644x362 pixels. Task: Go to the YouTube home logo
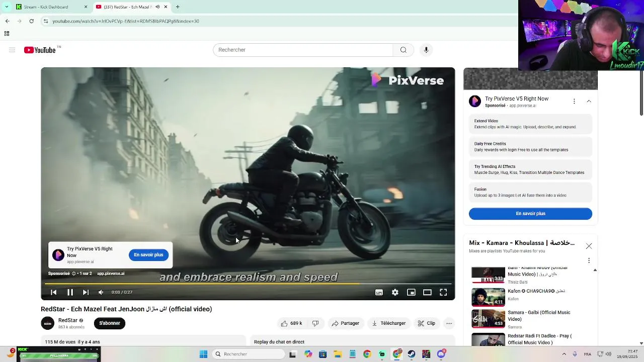(x=40, y=50)
